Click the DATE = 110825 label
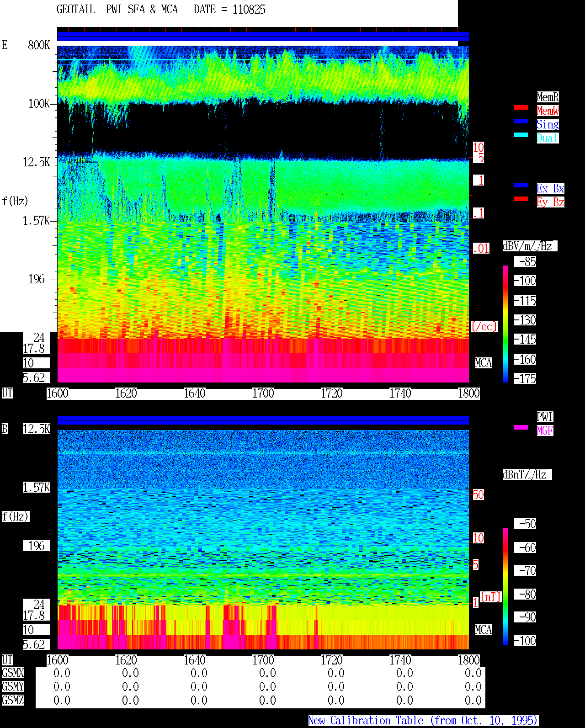This screenshot has width=585, height=728. click(x=229, y=10)
